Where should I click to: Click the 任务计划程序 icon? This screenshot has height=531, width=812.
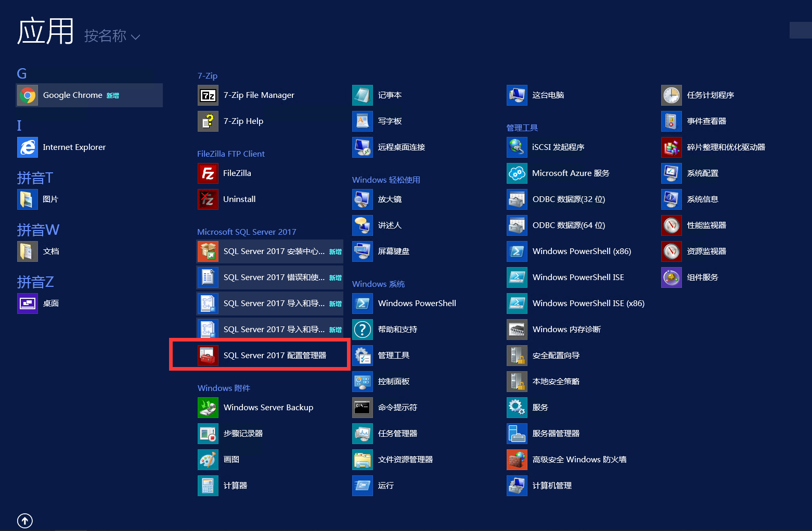[672, 95]
